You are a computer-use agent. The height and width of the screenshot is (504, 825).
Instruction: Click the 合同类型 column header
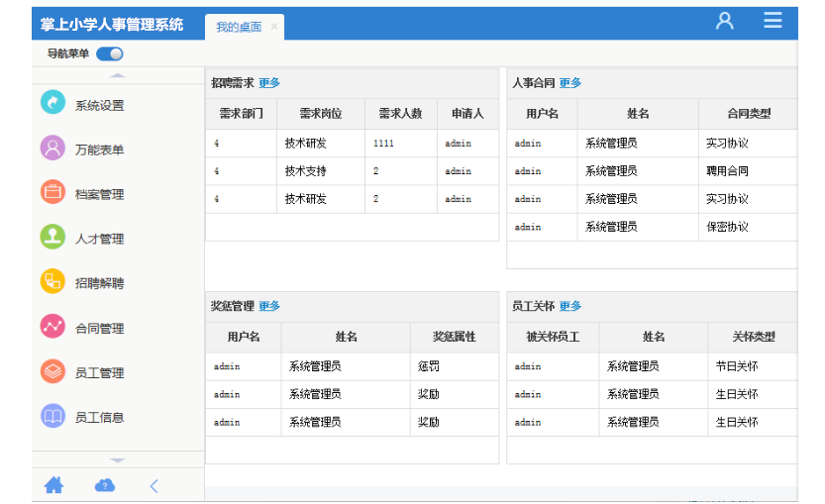(748, 114)
